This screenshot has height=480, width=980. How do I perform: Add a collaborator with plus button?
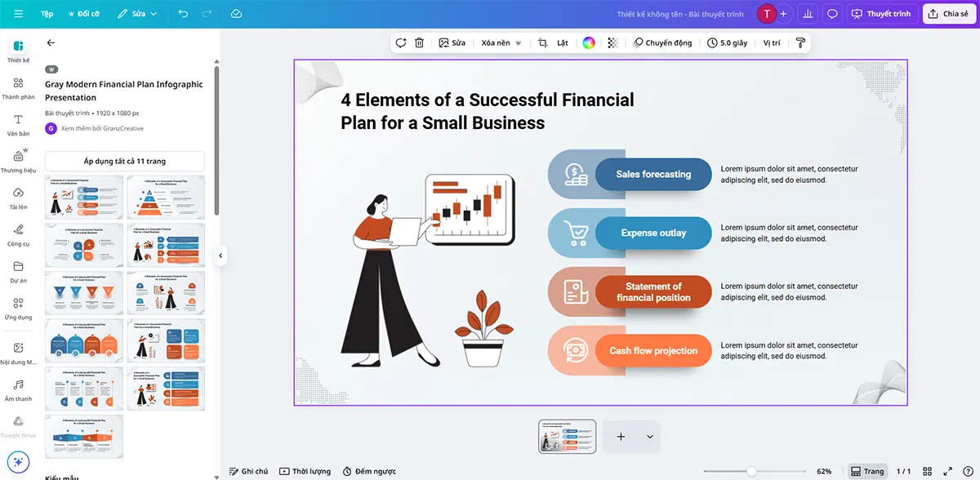tap(783, 14)
